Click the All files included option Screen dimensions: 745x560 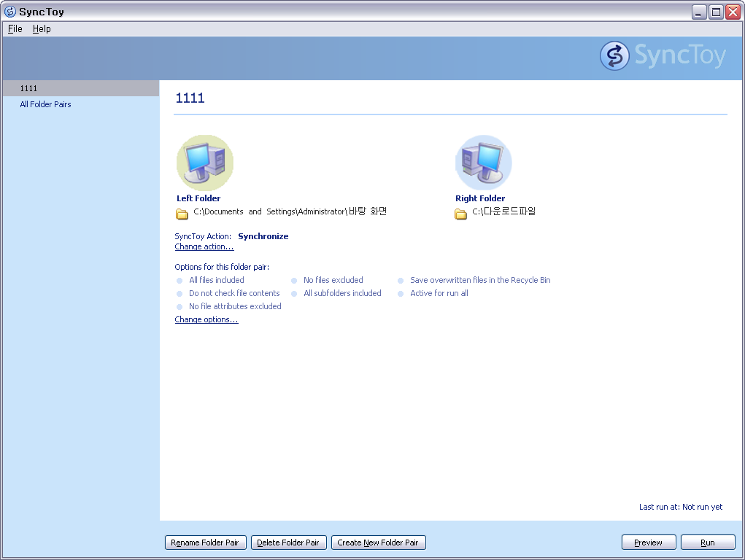coord(217,280)
